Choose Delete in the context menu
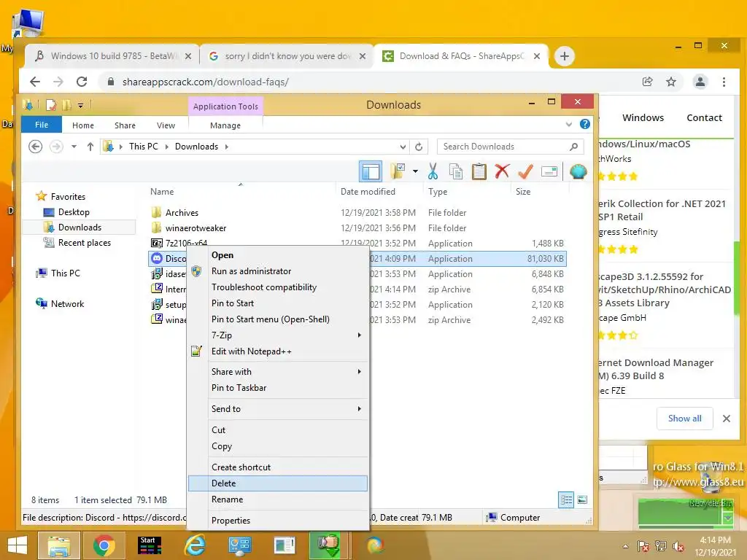The height and width of the screenshot is (560, 747). click(278, 483)
